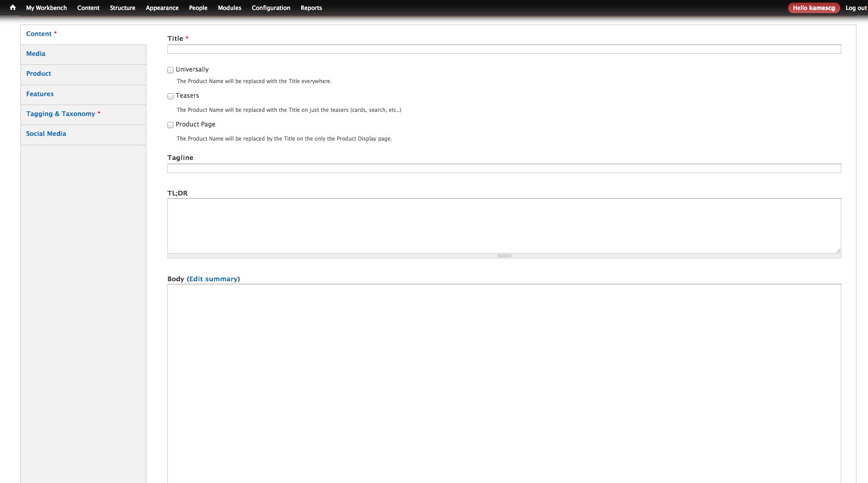
Task: Click the TL;DR textarea corner resize handle
Action: [838, 250]
